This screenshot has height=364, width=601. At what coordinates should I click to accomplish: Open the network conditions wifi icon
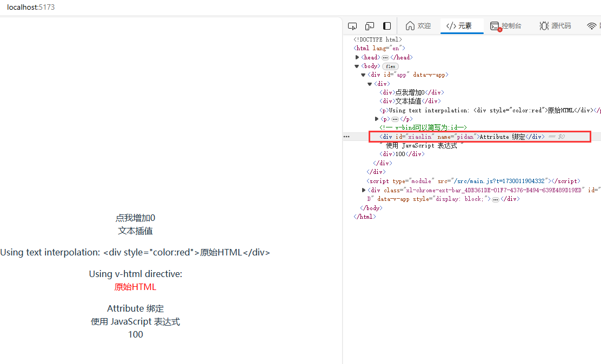pyautogui.click(x=591, y=26)
